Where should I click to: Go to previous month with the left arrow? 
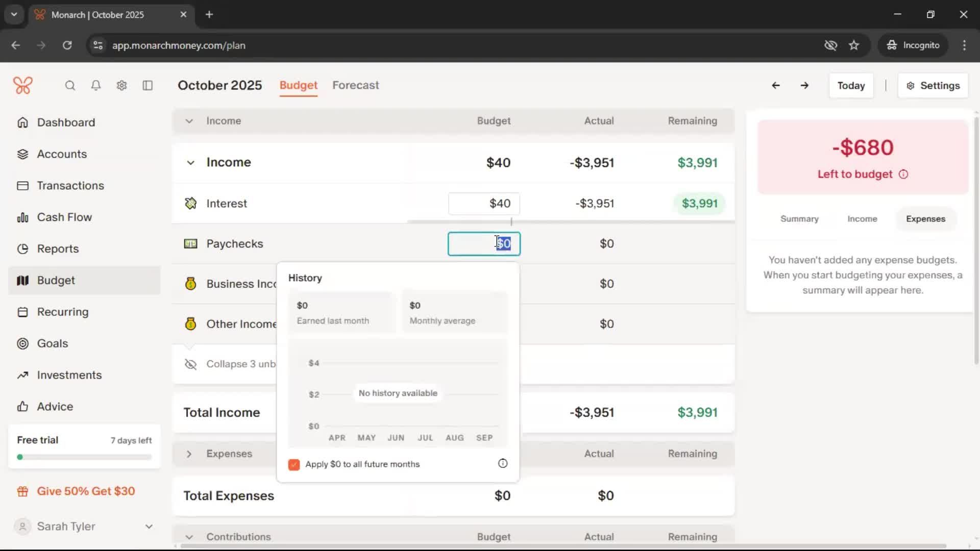[775, 86]
